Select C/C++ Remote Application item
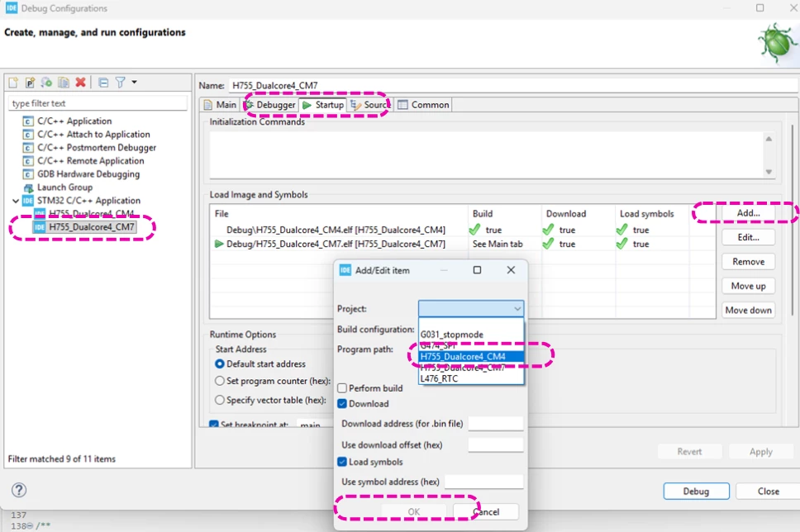Image resolution: width=800 pixels, height=532 pixels. click(x=90, y=160)
